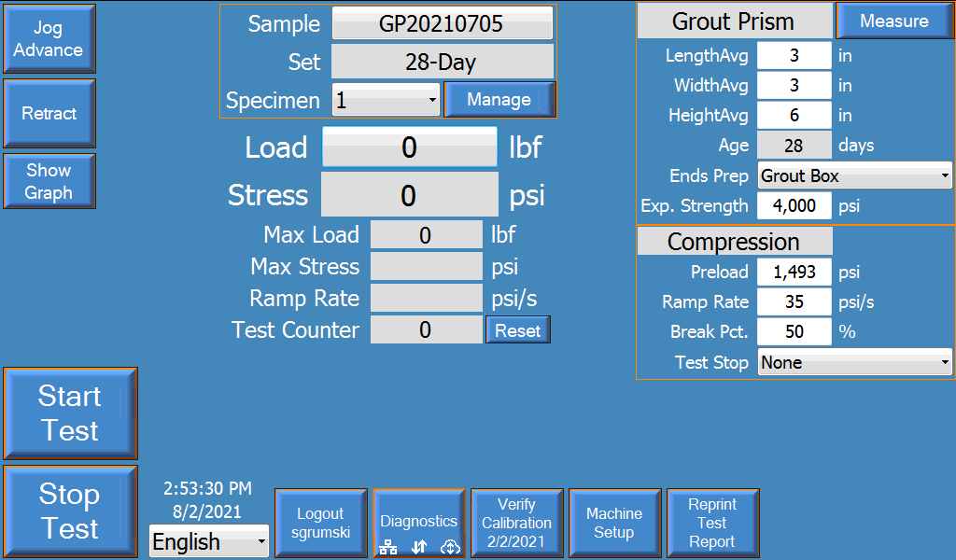Click the Exp. Strength label
Image resolution: width=956 pixels, height=560 pixels.
coord(695,206)
